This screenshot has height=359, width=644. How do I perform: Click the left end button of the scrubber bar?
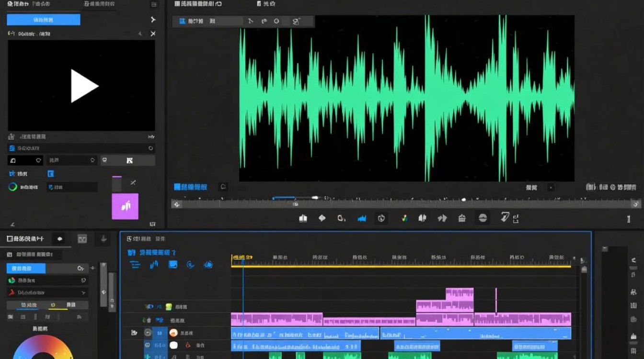177,204
